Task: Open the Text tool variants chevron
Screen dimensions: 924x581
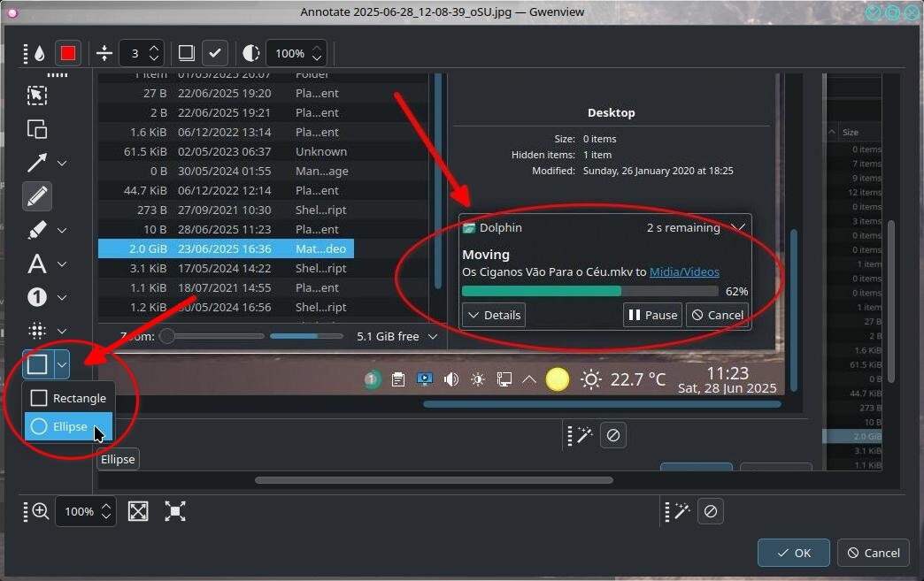Action: coord(62,264)
